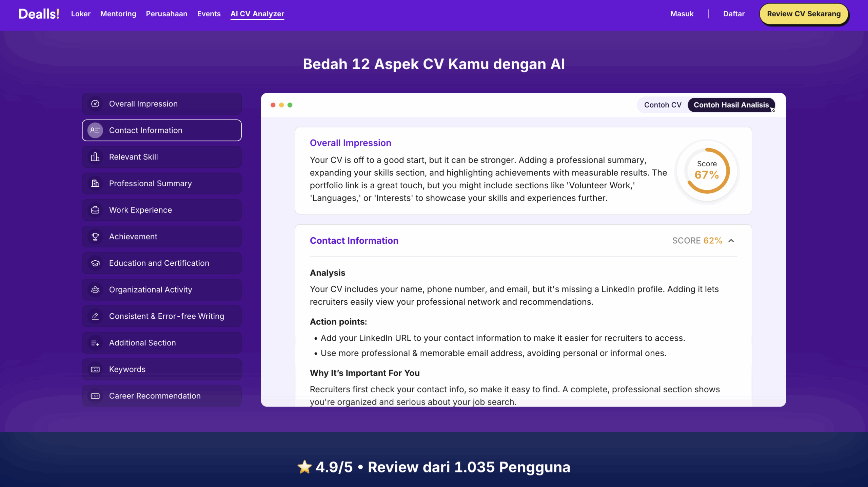Image resolution: width=868 pixels, height=487 pixels.
Task: Collapse the Contact Information score section
Action: coord(731,240)
